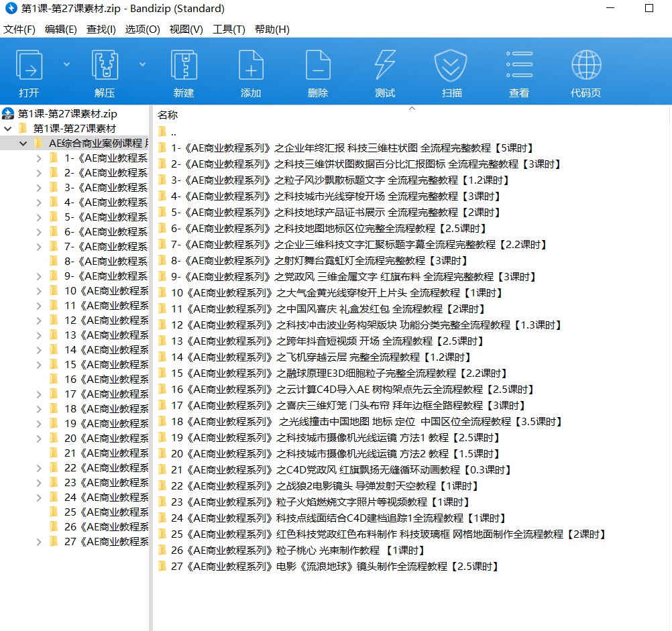Click the parent folder '..' entry
672x631 pixels.
point(173,132)
